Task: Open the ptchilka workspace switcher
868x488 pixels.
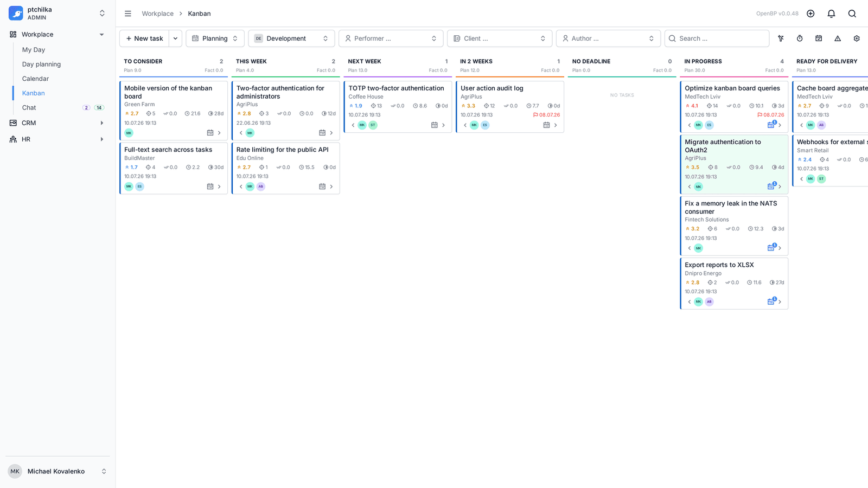Action: [58, 13]
